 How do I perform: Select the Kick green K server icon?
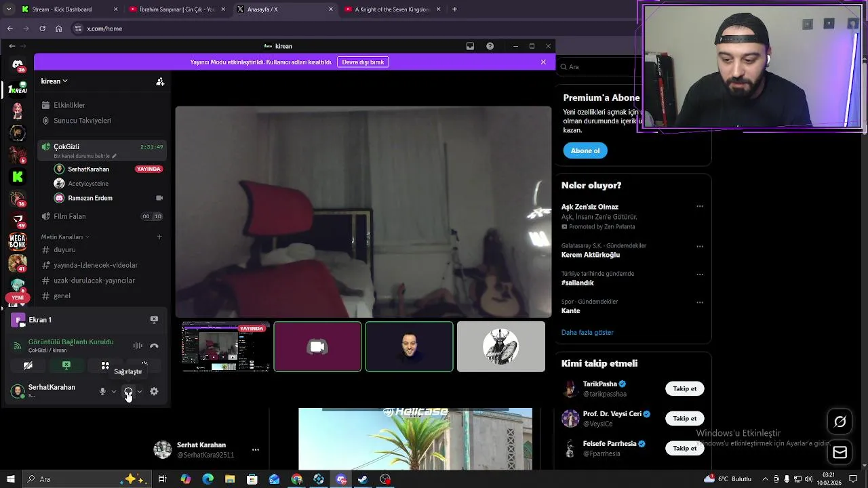click(18, 177)
